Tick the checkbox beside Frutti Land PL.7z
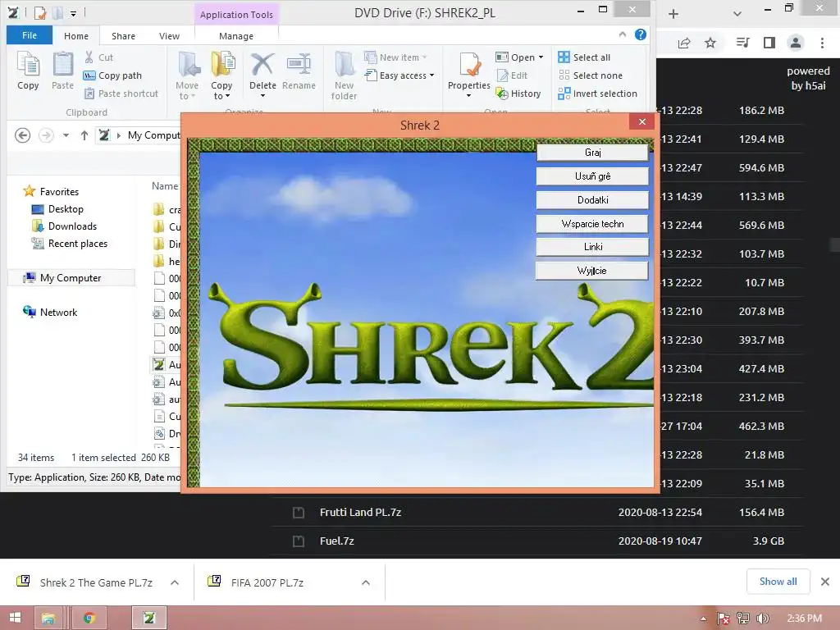840x630 pixels. [x=299, y=513]
